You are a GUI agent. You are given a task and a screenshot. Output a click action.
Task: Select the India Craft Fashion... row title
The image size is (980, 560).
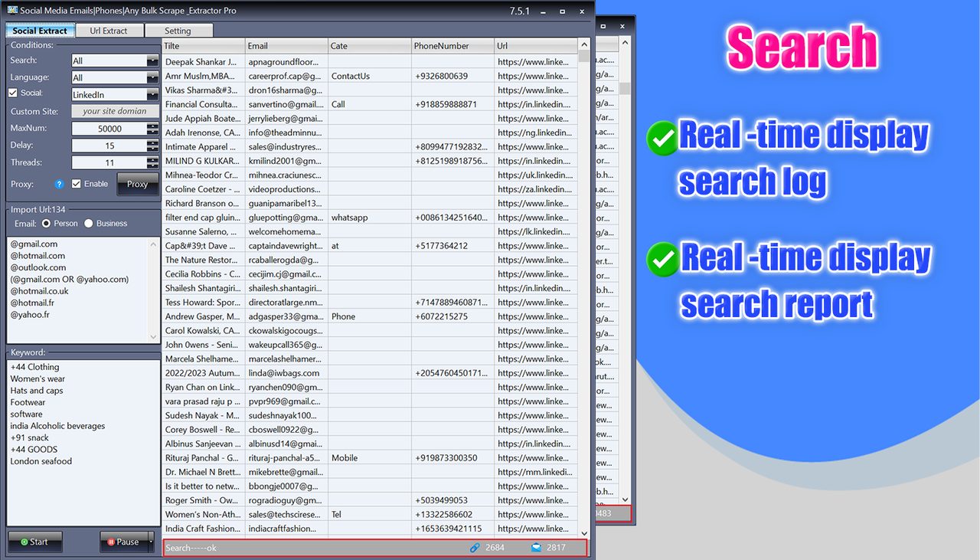tap(204, 529)
